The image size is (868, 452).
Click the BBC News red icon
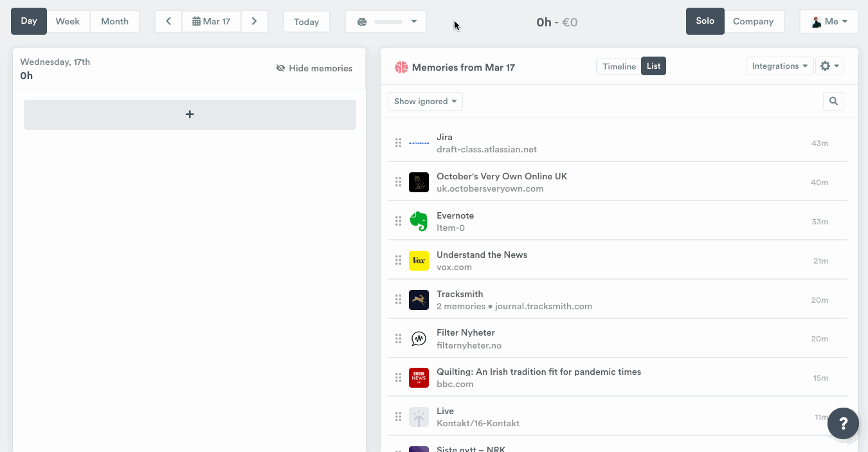(x=419, y=377)
